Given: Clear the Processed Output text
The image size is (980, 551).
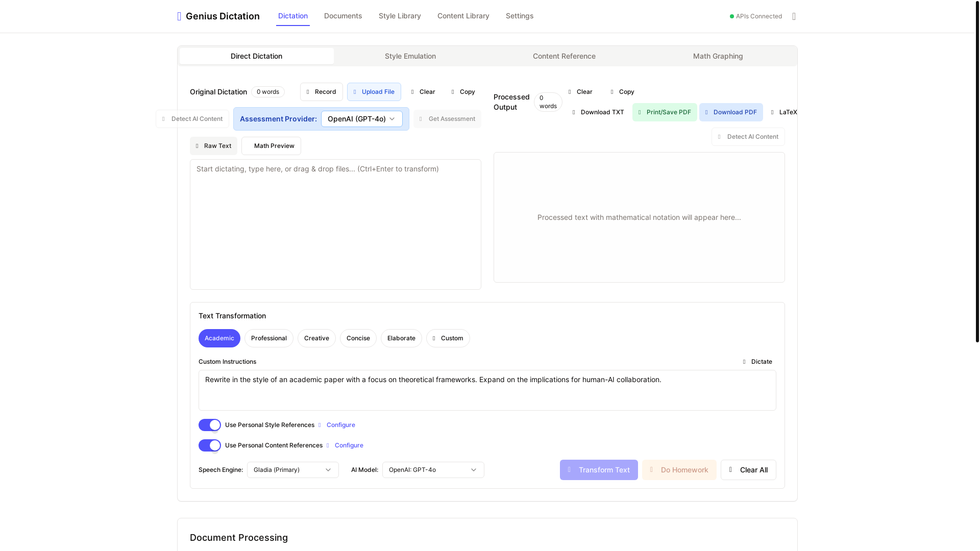Looking at the screenshot, I should [580, 92].
